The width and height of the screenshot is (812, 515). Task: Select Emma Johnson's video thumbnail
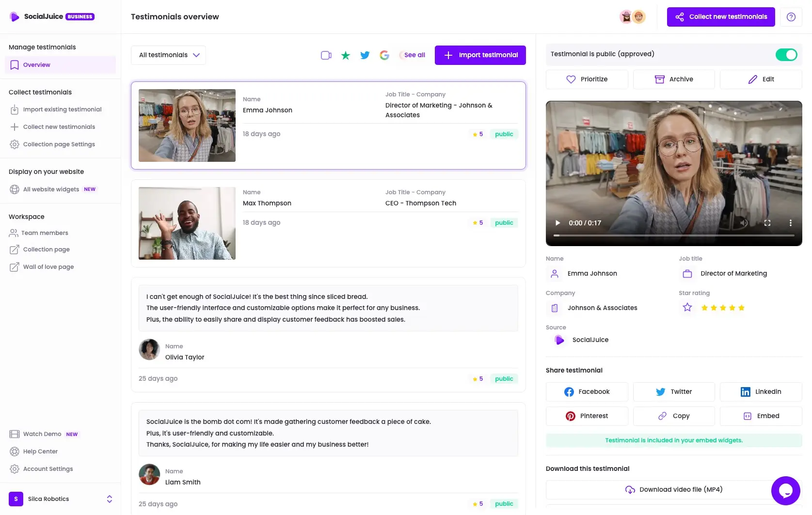point(187,125)
